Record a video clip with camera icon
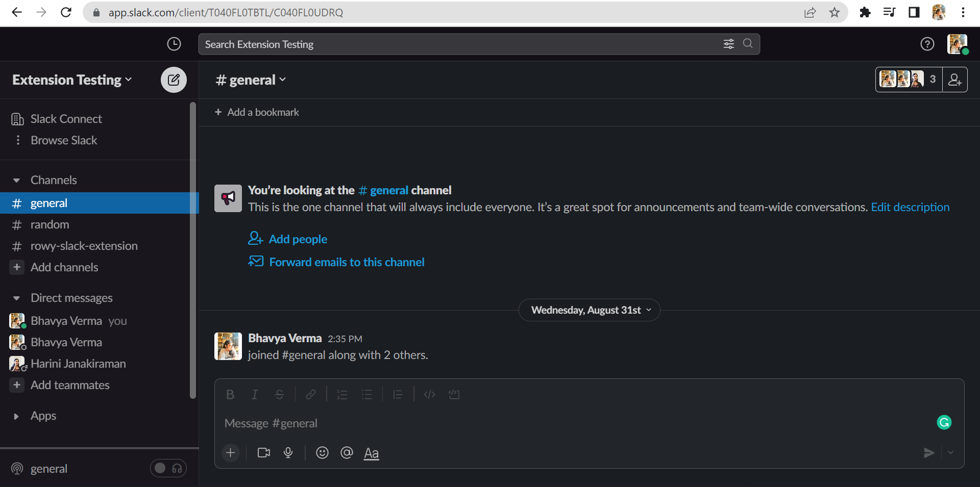The height and width of the screenshot is (487, 980). 263,453
